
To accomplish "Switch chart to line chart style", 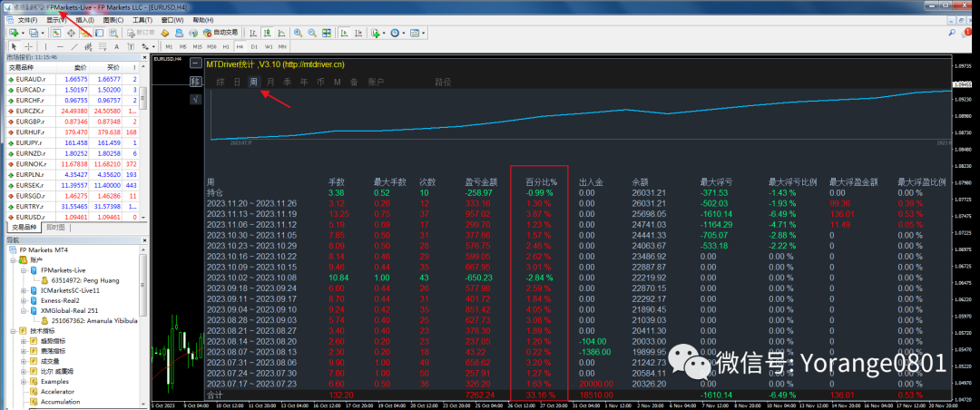I will (x=282, y=33).
